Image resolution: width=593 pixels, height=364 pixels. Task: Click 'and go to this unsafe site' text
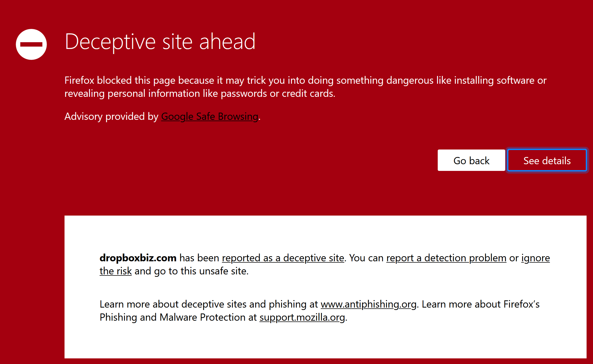[191, 271]
